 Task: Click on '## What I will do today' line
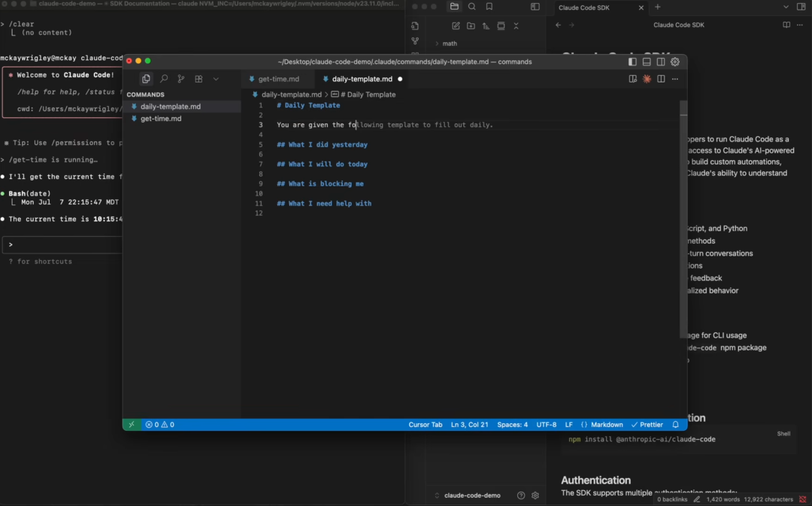322,164
